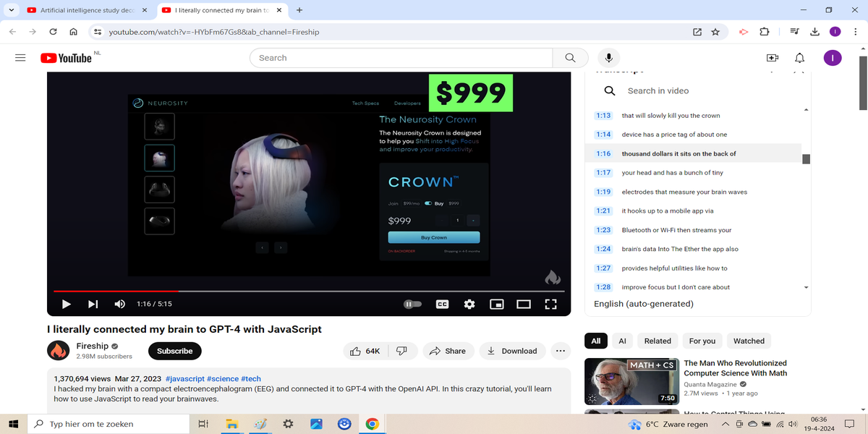The height and width of the screenshot is (434, 868).
Task: Toggle closed captions CC button
Action: (x=442, y=305)
